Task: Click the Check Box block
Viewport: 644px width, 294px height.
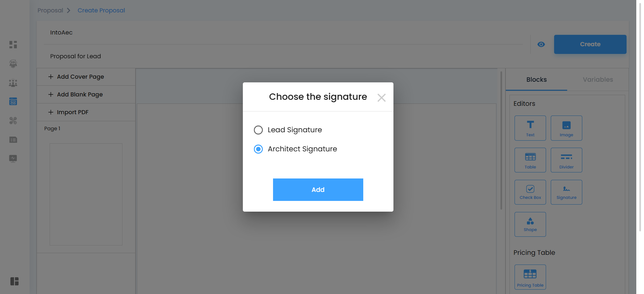Action: tap(530, 192)
